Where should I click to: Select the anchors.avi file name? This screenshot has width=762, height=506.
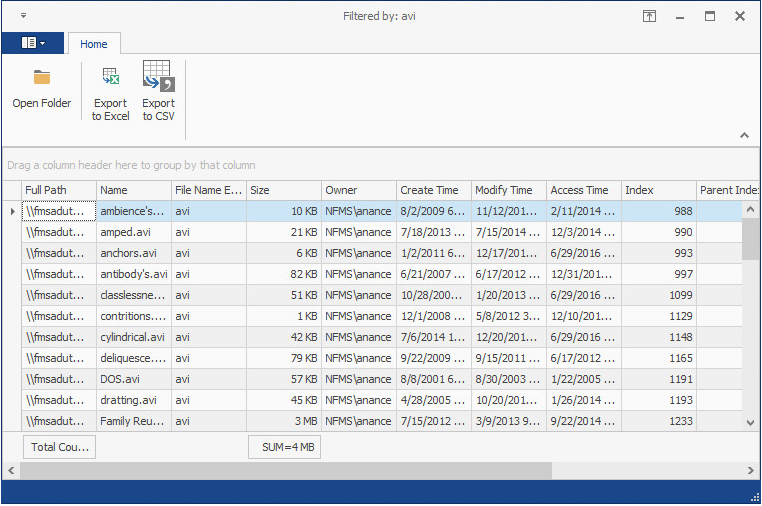[134, 253]
